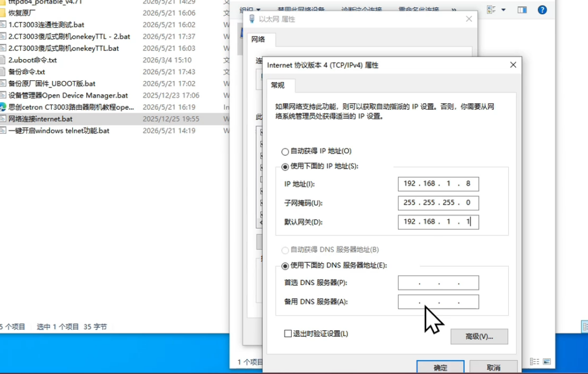Image resolution: width=588 pixels, height=374 pixels.
Task: Select file 2.uboot命令.txt
Action: tap(33, 60)
